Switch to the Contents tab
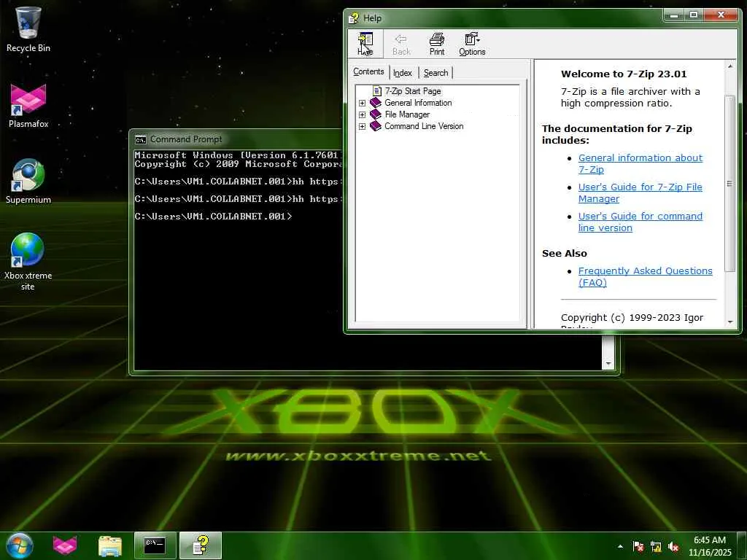 point(368,72)
